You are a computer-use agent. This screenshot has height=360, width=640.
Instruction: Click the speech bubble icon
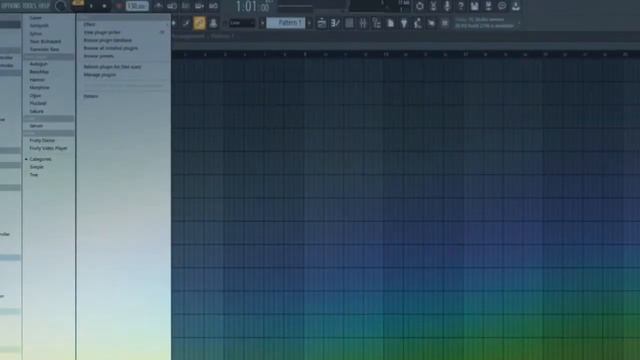[x=502, y=6]
